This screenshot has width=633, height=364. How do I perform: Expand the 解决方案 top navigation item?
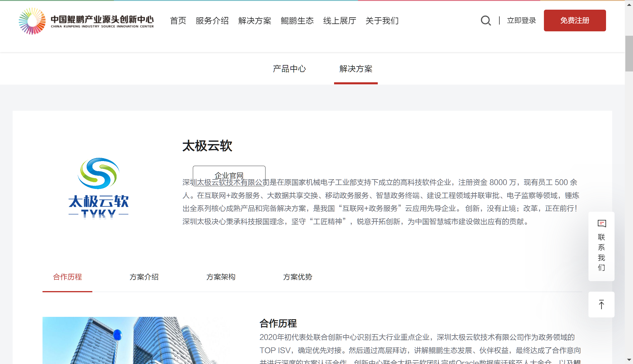255,21
